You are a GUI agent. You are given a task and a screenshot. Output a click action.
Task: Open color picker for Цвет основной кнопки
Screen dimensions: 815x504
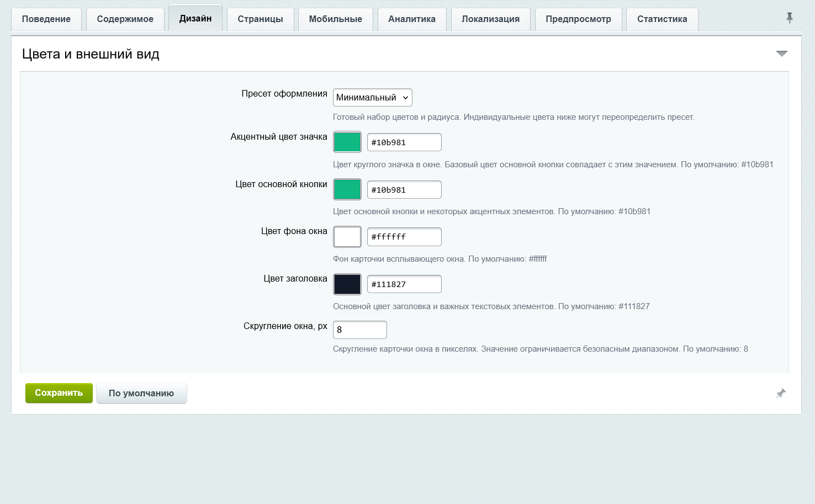click(347, 189)
